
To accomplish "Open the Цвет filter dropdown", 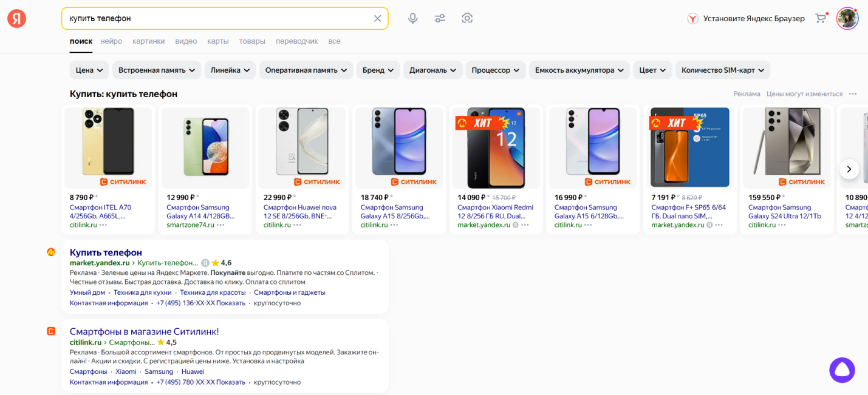I will pyautogui.click(x=652, y=70).
